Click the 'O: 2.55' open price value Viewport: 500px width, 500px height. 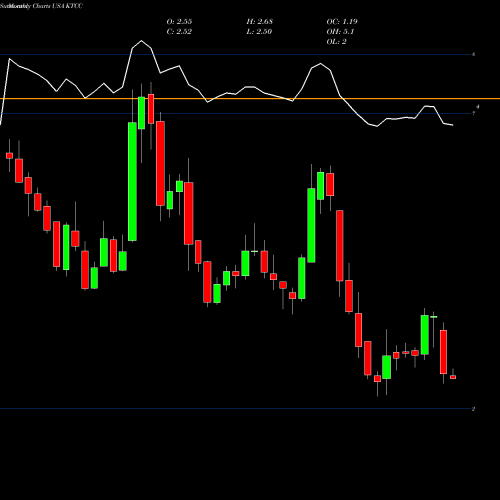pos(179,22)
